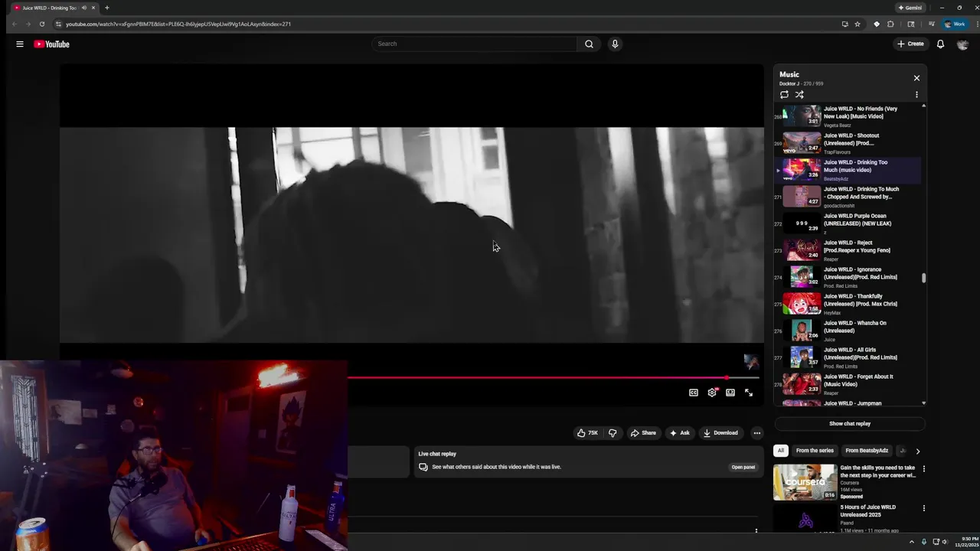Share this video

coord(643,433)
